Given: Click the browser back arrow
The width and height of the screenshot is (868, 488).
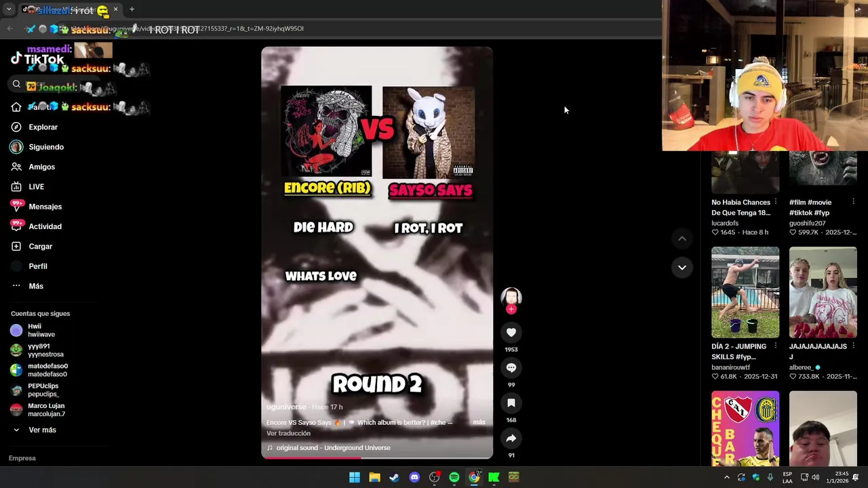Looking at the screenshot, I should coord(9,28).
